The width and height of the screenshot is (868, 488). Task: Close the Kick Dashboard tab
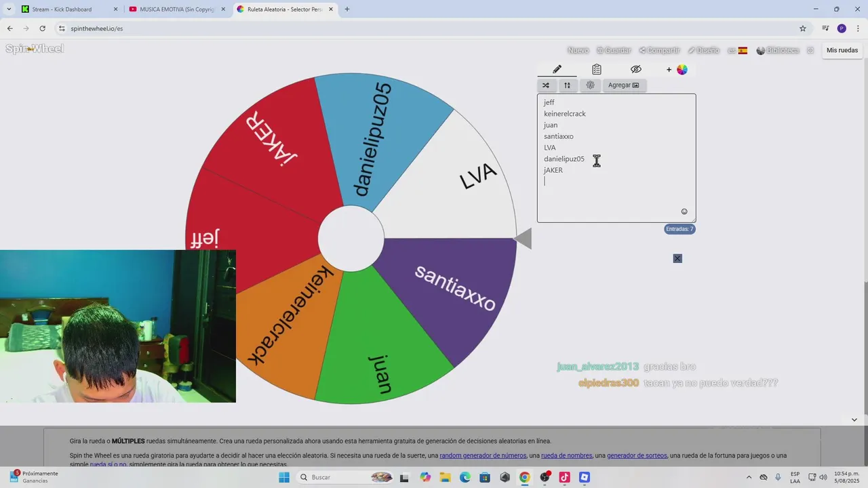click(115, 9)
